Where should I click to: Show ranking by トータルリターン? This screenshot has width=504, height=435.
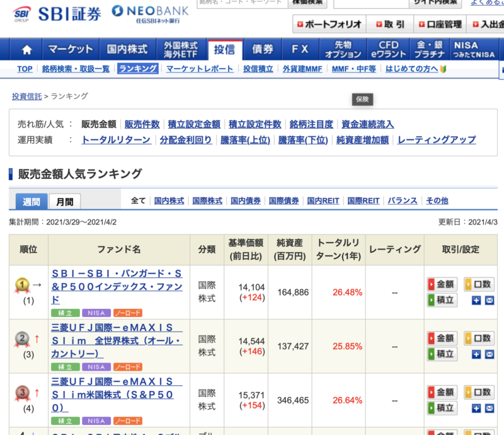point(117,139)
